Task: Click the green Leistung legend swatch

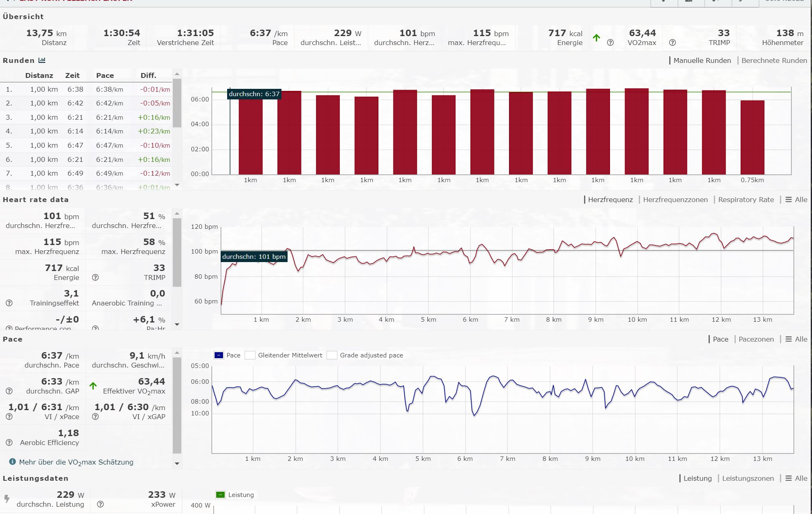Action: coord(220,495)
